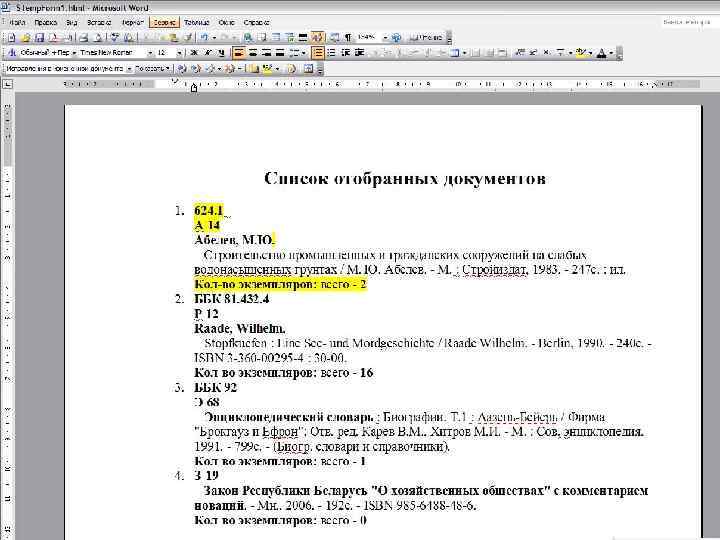720x540 pixels.
Task: Toggle show/hide paragraph marks (¶)
Action: pyautogui.click(x=349, y=38)
